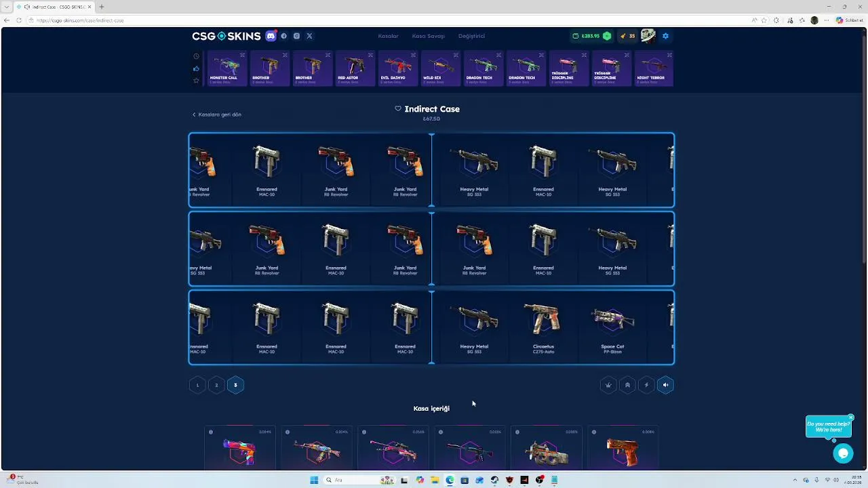Open the Deagle item in Kasa içeriği
This screenshot has height=488, width=868.
[x=240, y=448]
